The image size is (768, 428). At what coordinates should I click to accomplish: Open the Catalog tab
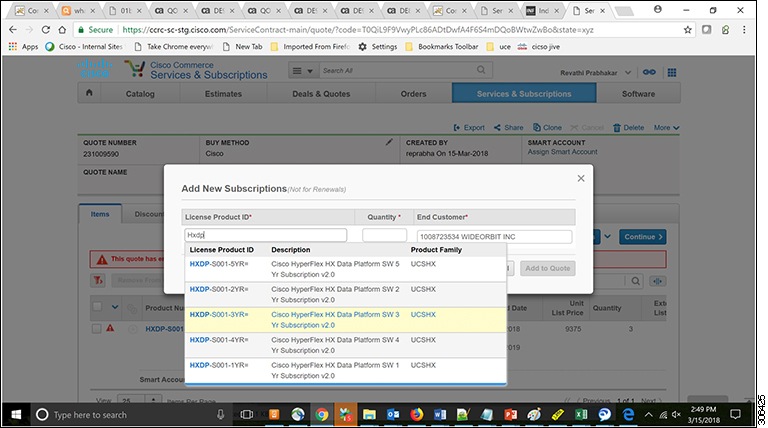(x=140, y=94)
